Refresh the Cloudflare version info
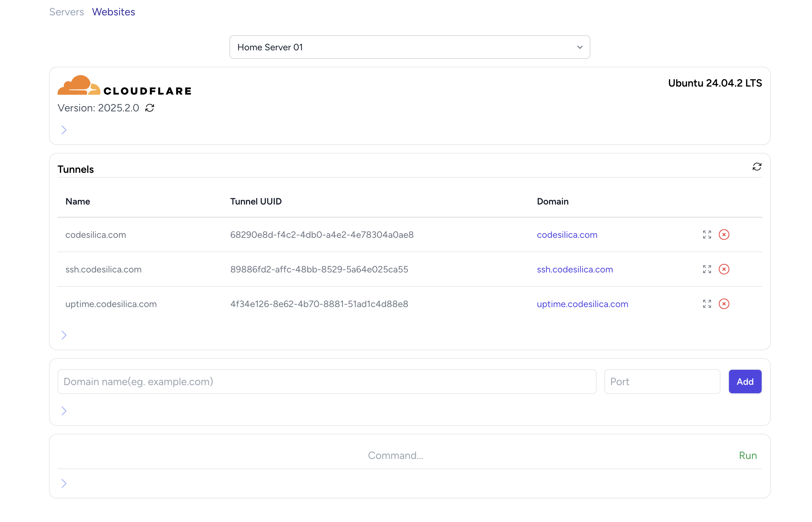 tap(150, 108)
